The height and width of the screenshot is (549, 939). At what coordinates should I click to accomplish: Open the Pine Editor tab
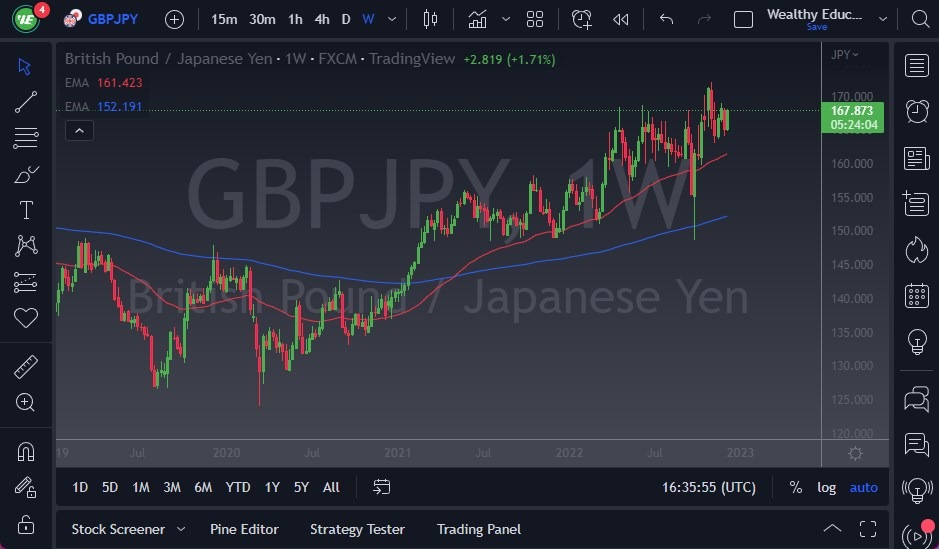point(244,529)
